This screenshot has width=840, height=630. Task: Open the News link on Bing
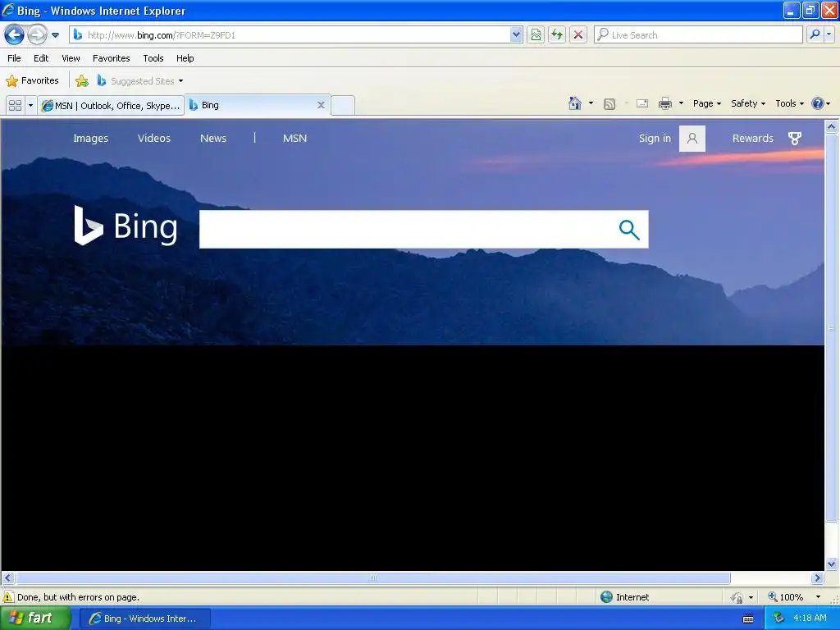pyautogui.click(x=213, y=138)
